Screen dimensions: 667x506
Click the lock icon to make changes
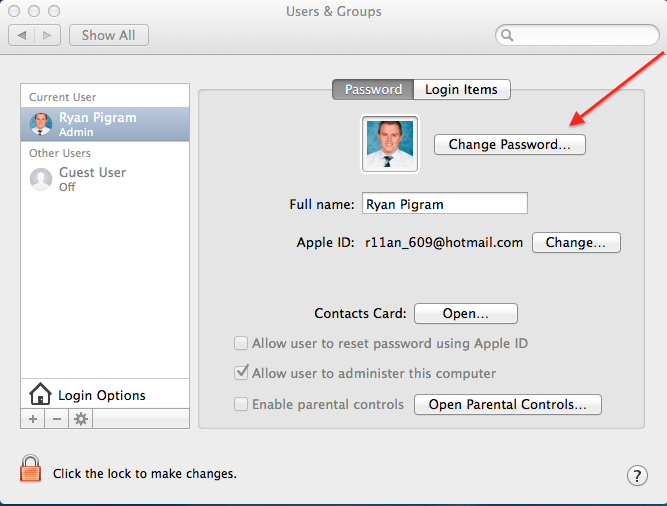click(x=31, y=469)
